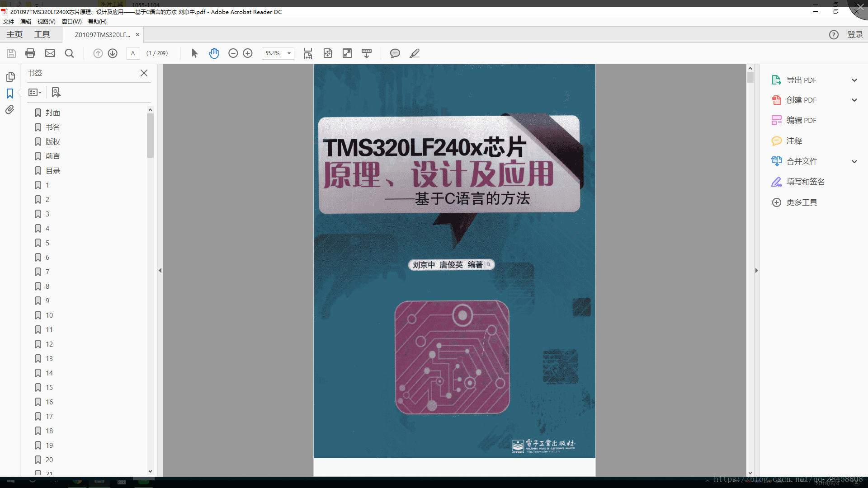Activate the Hand pan tool
The image size is (868, 488).
tap(214, 53)
